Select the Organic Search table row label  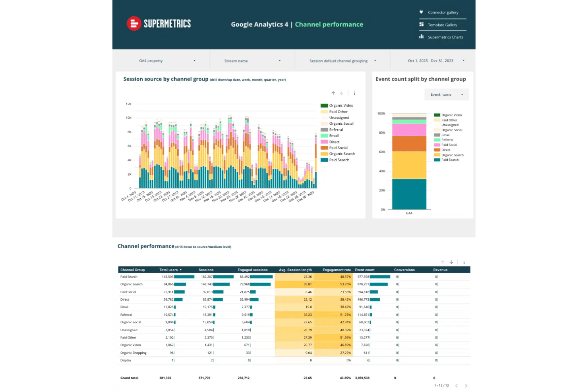point(131,284)
